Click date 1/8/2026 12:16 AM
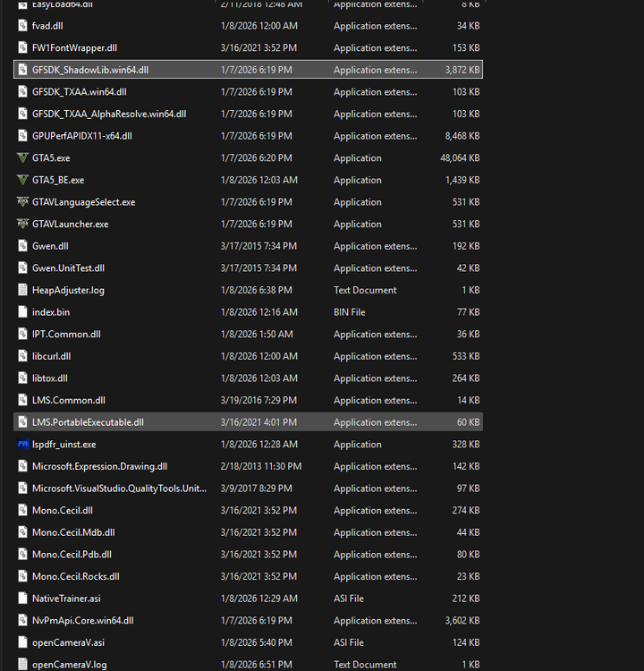Image resolution: width=644 pixels, height=671 pixels. coord(258,312)
